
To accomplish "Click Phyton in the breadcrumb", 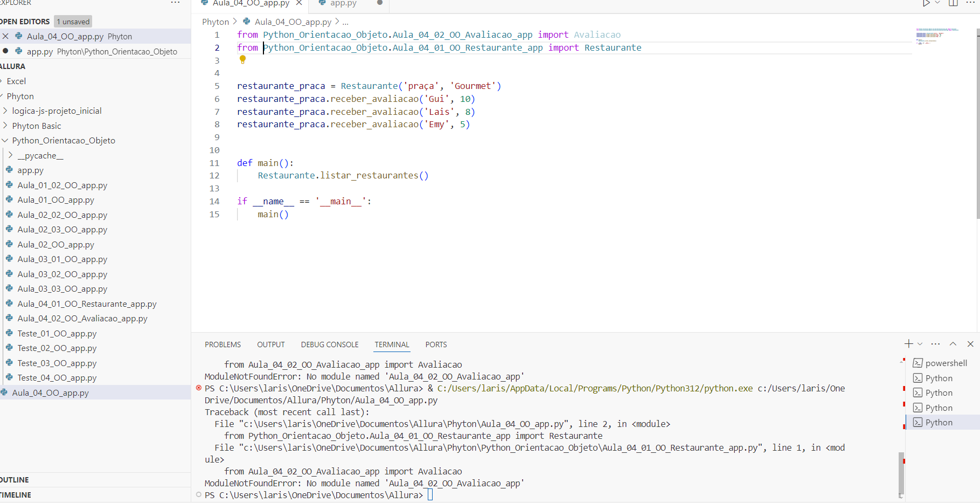I will point(216,22).
